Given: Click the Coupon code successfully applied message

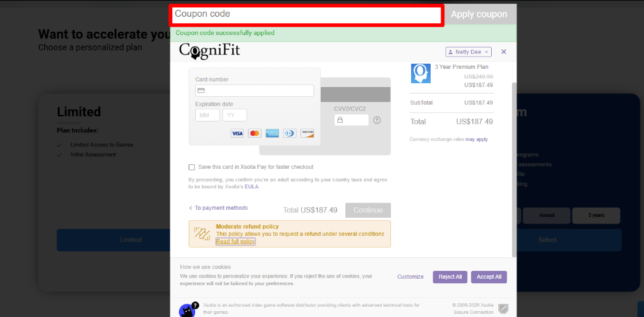Looking at the screenshot, I should [225, 33].
